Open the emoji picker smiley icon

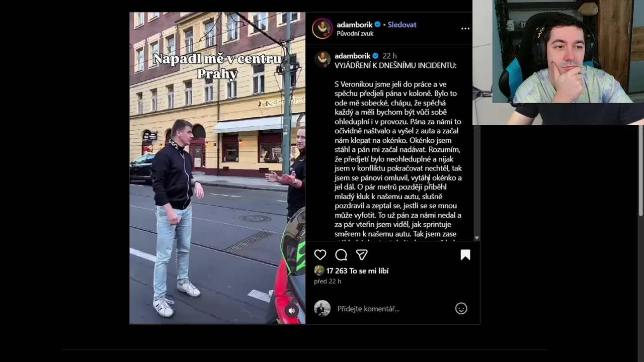461,309
